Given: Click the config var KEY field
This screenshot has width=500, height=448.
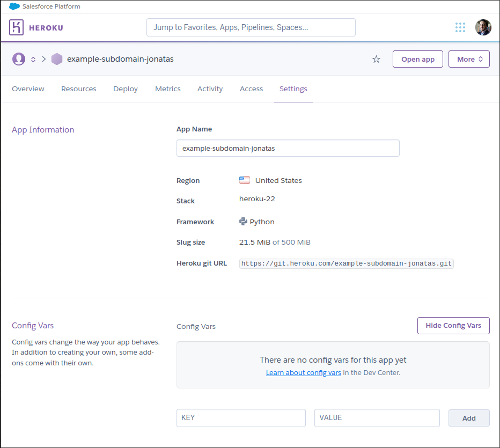Looking at the screenshot, I should click(x=241, y=418).
